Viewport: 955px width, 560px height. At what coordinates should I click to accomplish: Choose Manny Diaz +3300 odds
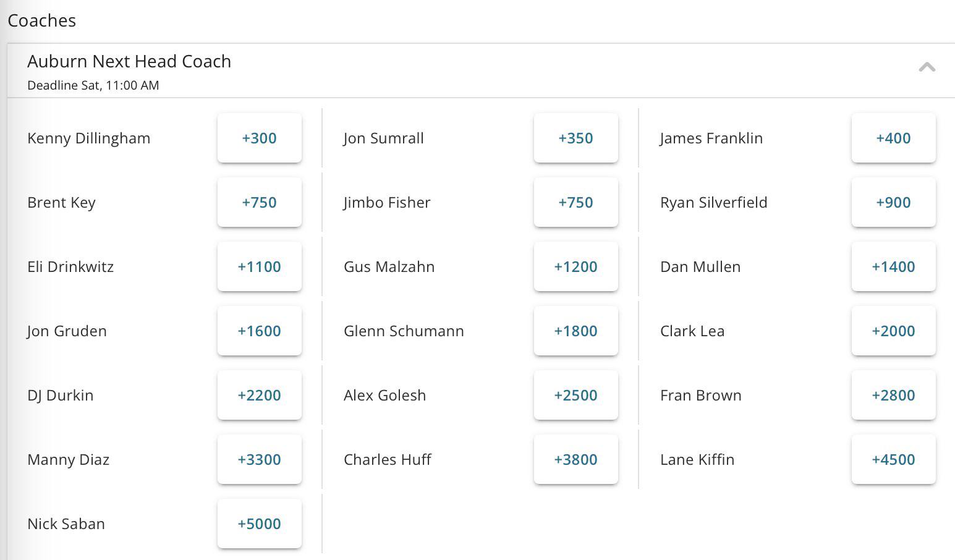click(x=260, y=459)
